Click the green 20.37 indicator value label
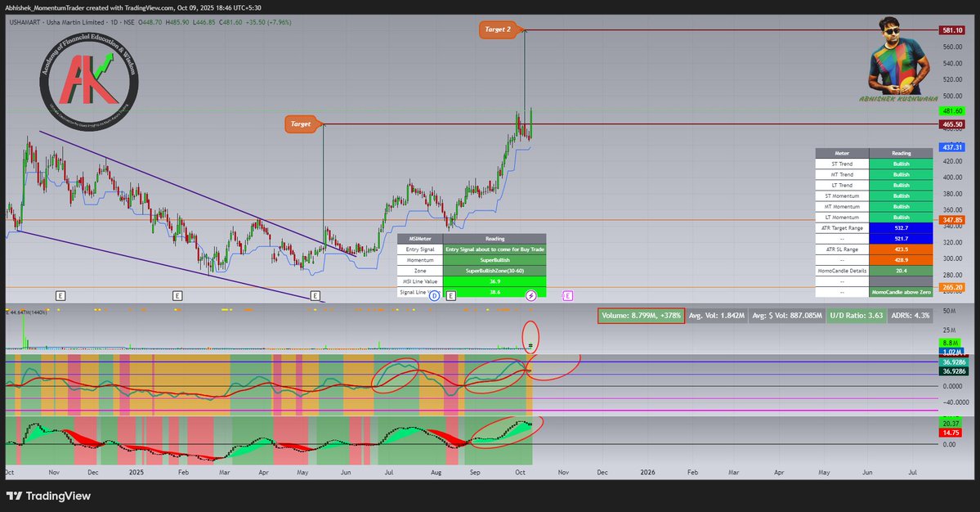This screenshot has width=980, height=512. [951, 424]
